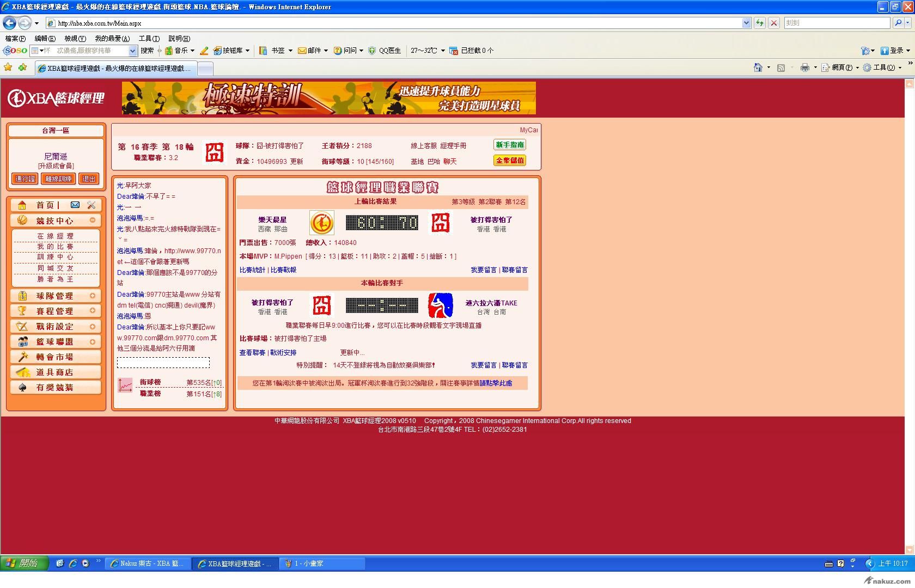Click the 已拦截 popup blocker toolbar item
Image resolution: width=915 pixels, height=588 pixels.
tap(472, 51)
